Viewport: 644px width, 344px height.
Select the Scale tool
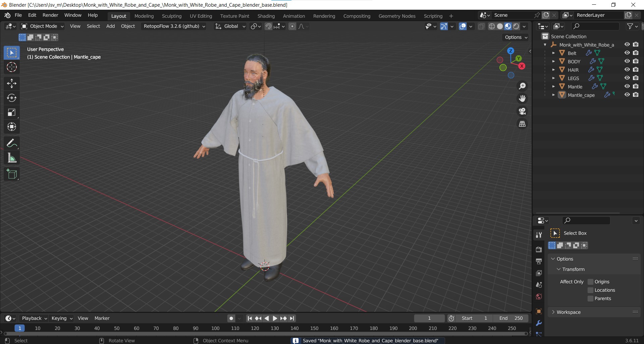point(12,112)
